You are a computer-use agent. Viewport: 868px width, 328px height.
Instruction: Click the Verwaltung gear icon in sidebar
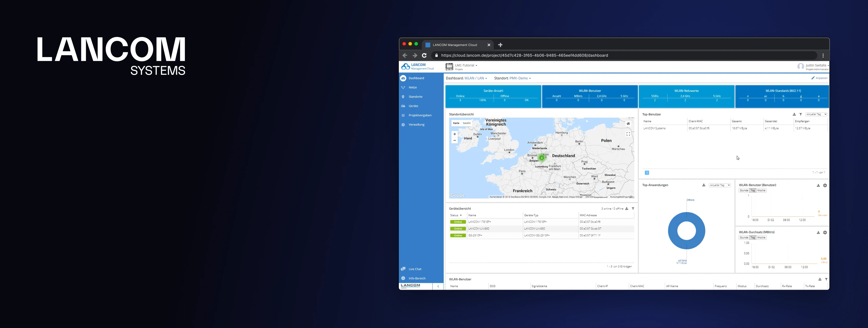point(403,125)
